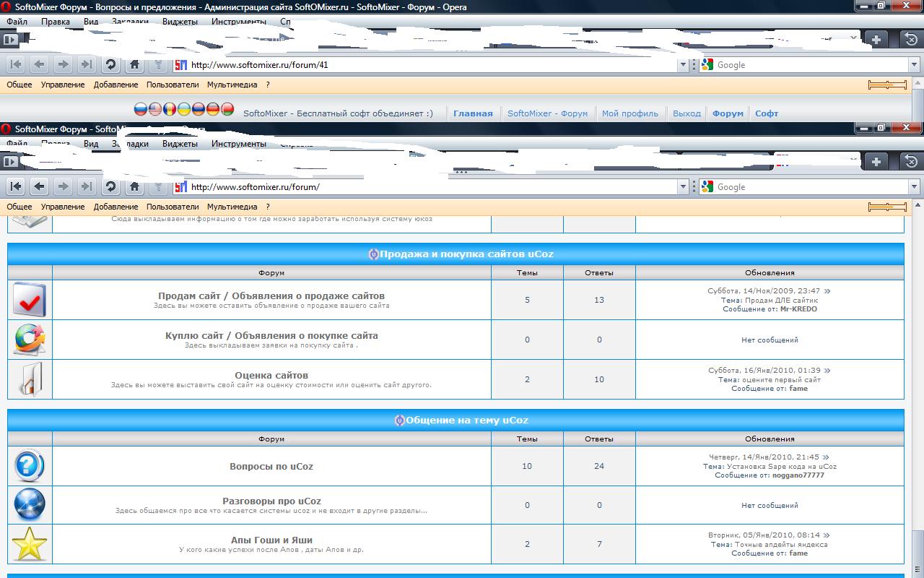Click the Russian flag icon on the site header

click(x=141, y=109)
